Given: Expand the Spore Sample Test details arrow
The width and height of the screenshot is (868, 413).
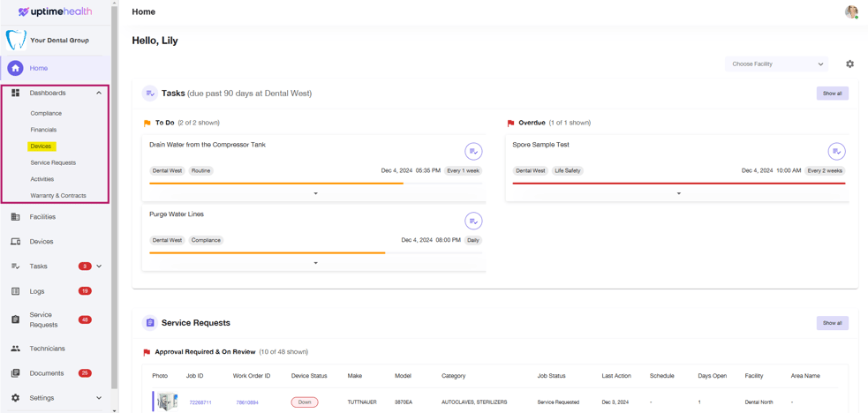Looking at the screenshot, I should click(678, 193).
